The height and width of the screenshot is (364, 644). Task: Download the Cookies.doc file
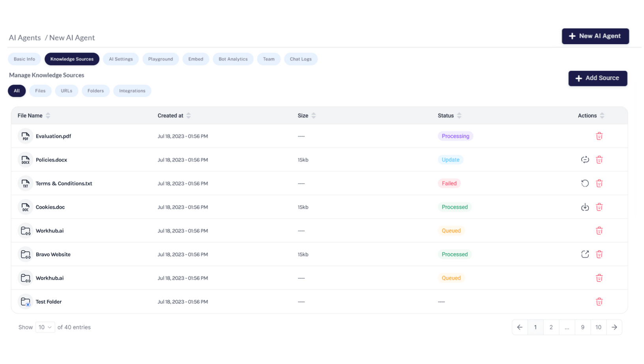585,207
